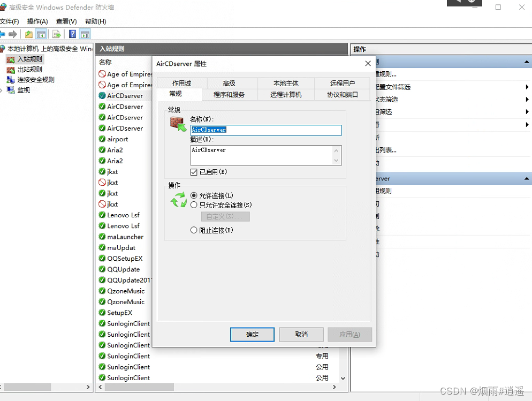Switch to the 作用域 tab
Screen dimensions: 532x401
(x=182, y=83)
